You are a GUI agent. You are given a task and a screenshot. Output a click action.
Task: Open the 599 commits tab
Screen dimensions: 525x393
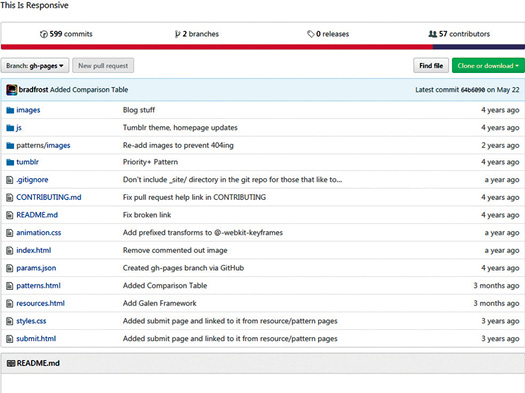66,34
